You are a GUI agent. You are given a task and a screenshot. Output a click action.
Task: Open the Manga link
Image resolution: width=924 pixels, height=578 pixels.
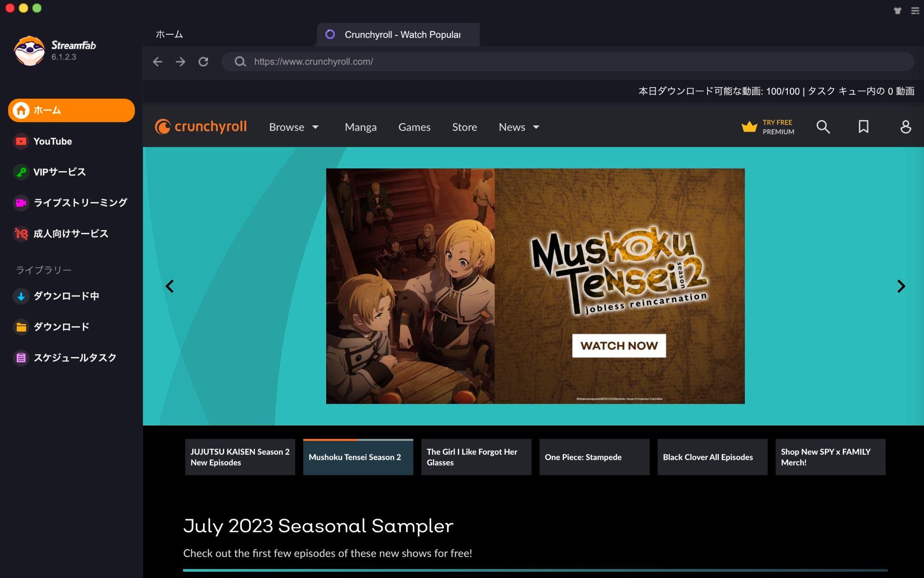tap(360, 127)
